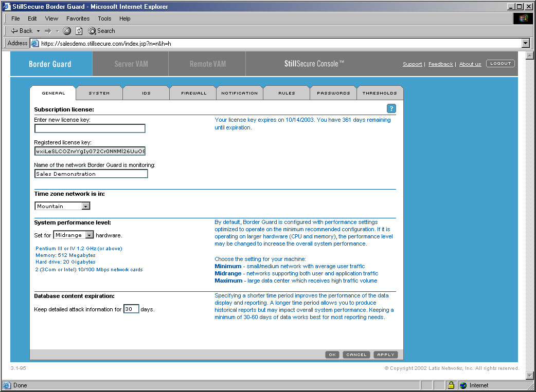Click the version text '3.1-95'

(18, 368)
